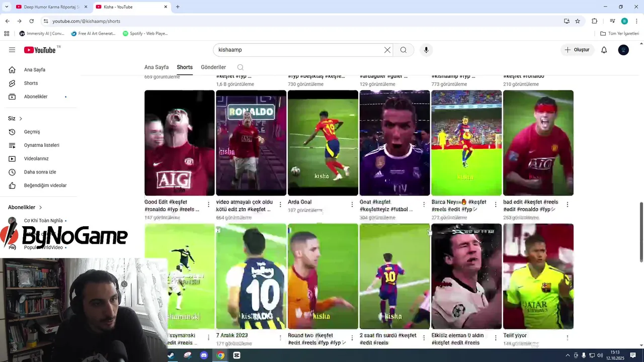The image size is (644, 362).
Task: Click the Oluştur create button
Action: tap(577, 50)
